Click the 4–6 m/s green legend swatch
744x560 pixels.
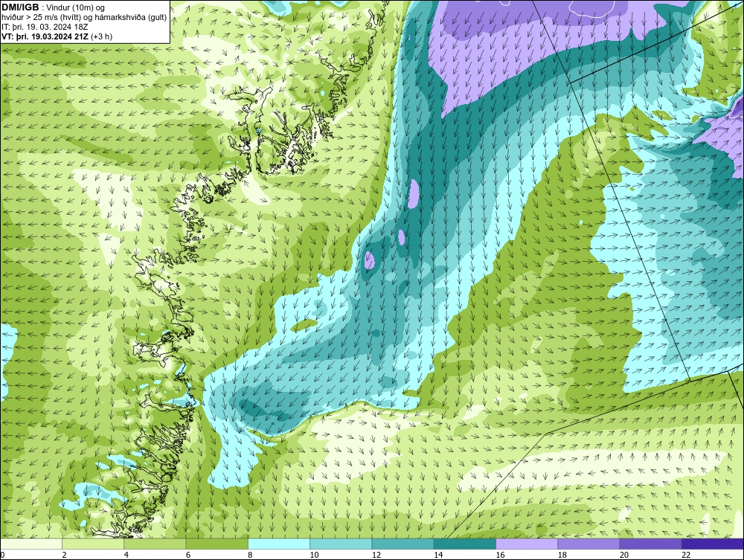click(x=155, y=544)
